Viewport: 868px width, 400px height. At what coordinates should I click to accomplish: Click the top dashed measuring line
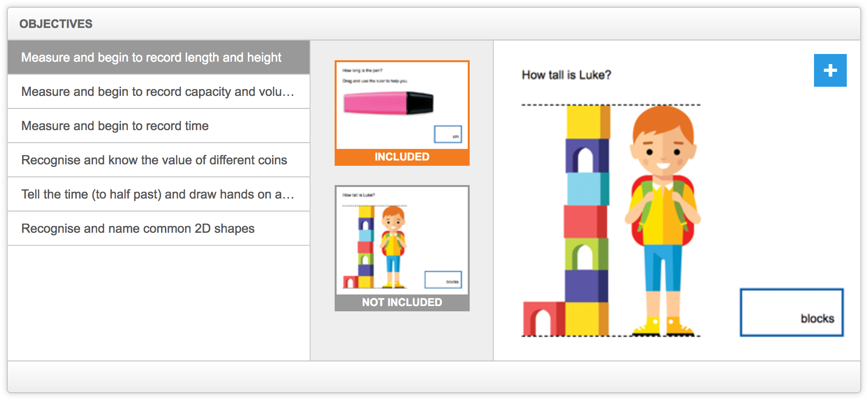610,104
